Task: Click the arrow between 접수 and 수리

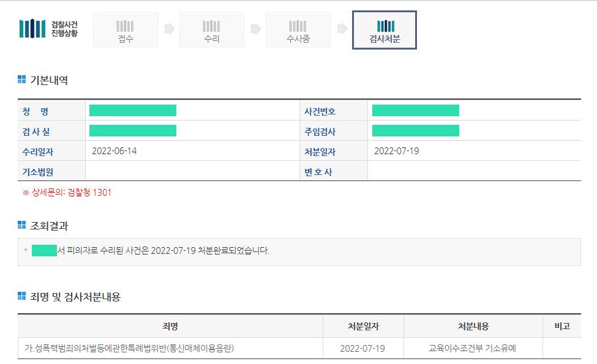Action: 169,29
